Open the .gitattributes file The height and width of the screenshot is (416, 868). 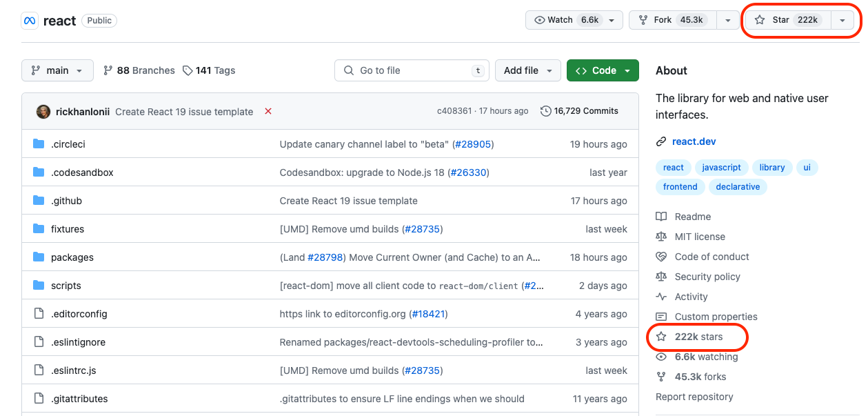point(79,399)
